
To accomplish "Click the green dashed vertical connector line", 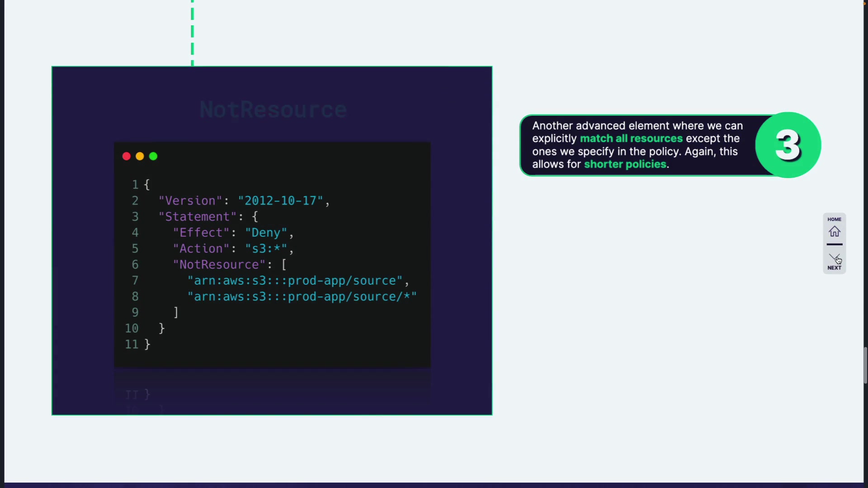I will coord(193,32).
